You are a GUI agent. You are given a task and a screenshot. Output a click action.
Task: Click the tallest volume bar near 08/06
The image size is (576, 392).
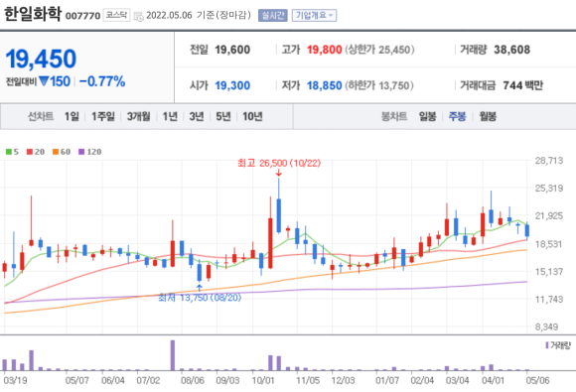click(x=173, y=355)
